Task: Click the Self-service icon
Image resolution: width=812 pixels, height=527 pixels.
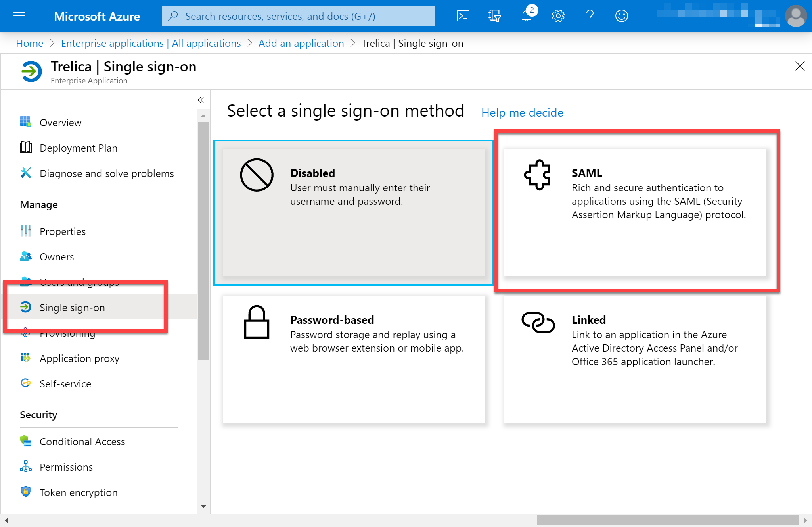Action: [26, 383]
